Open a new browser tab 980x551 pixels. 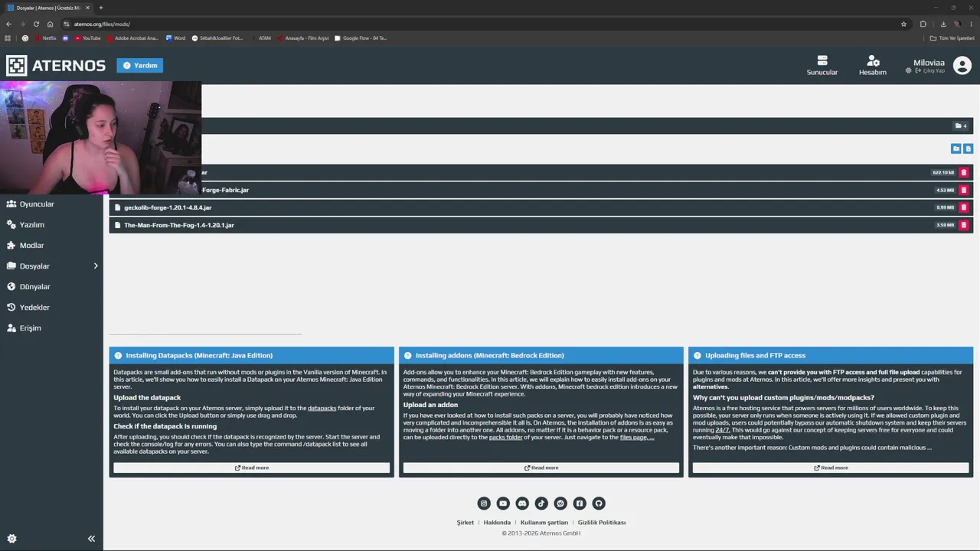[x=101, y=8]
